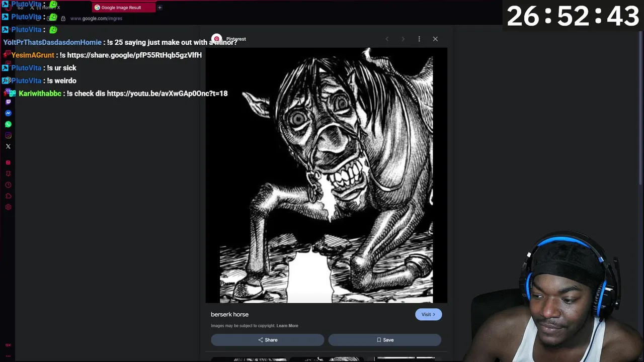
Task: Open a new browser tab with plus
Action: coord(159,8)
